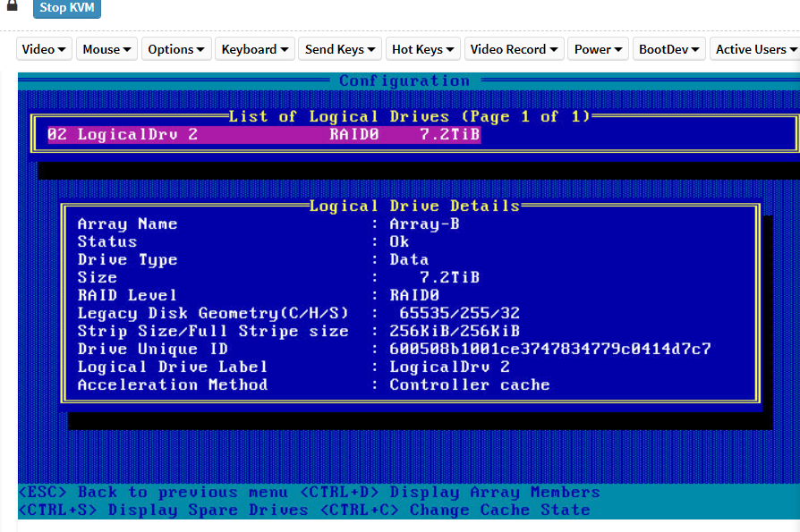Click the Logical Drive Details heading
Screen dimensions: 800x532
tap(414, 206)
